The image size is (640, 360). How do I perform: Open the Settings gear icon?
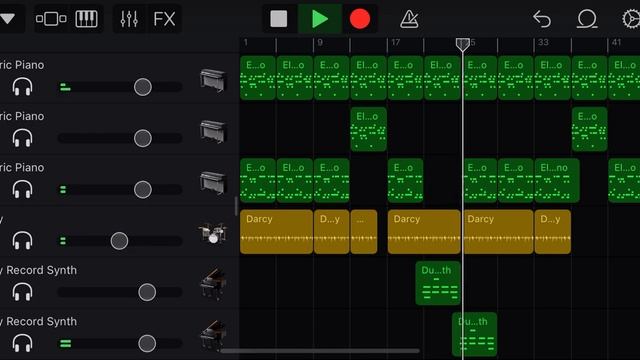click(x=631, y=19)
